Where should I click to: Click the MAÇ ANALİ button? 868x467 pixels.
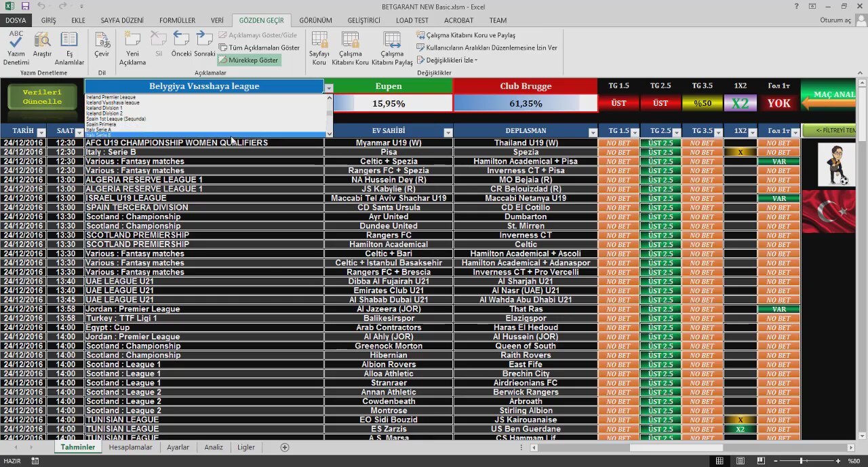(829, 95)
